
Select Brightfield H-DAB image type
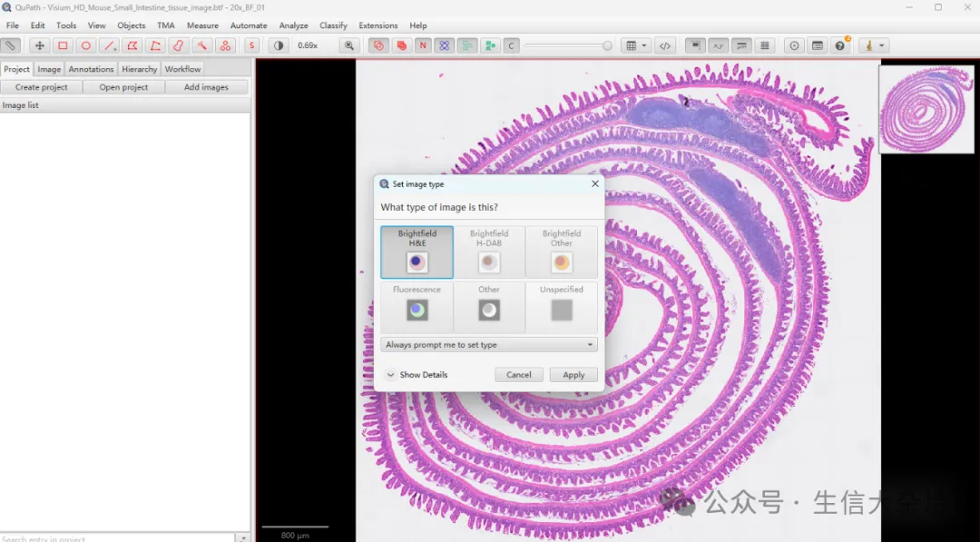click(489, 251)
